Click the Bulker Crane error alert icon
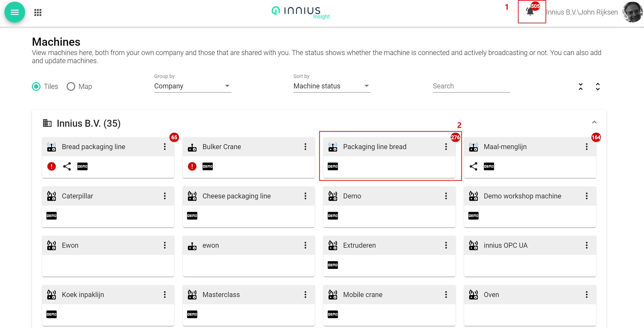This screenshot has width=644, height=328. point(192,166)
